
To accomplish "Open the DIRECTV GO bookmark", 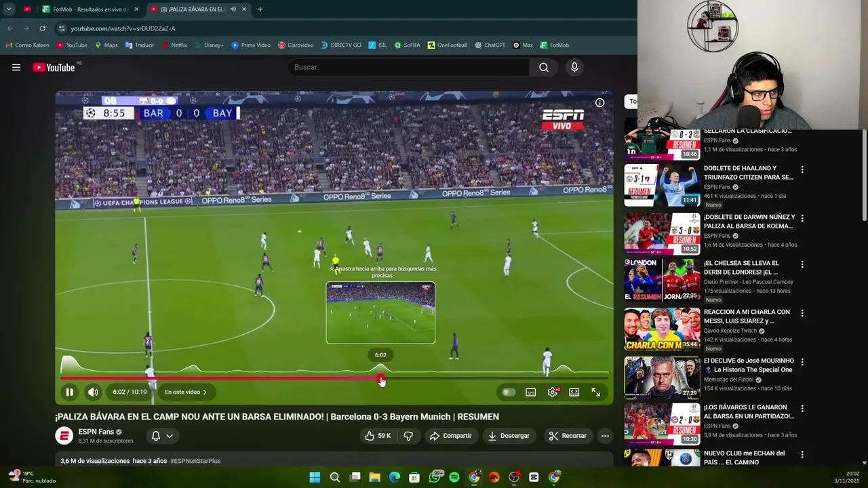I will [x=340, y=45].
